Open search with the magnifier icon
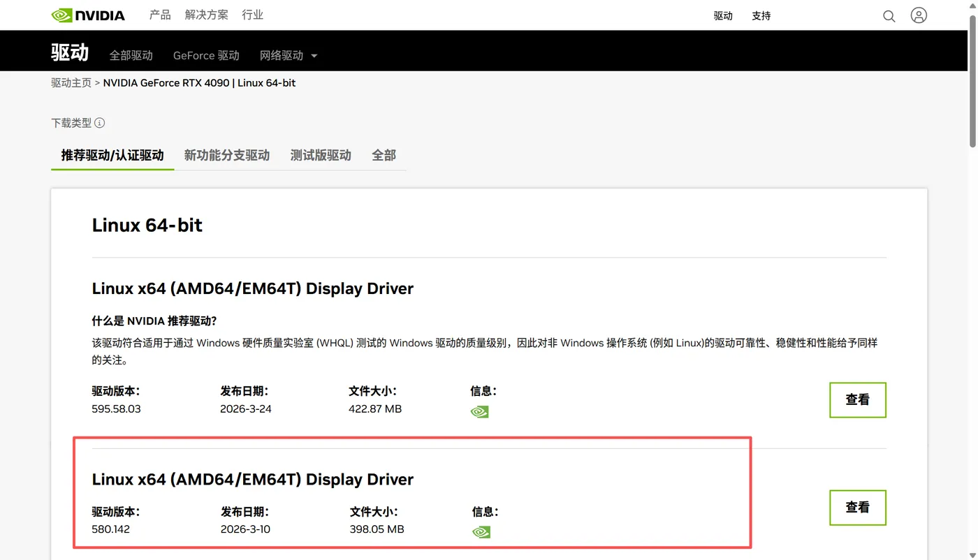The width and height of the screenshot is (978, 560). [x=889, y=16]
